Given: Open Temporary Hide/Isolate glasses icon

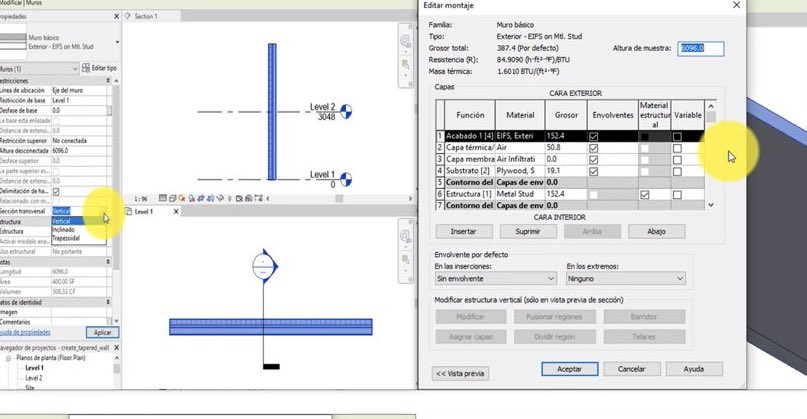Looking at the screenshot, I should tap(221, 198).
